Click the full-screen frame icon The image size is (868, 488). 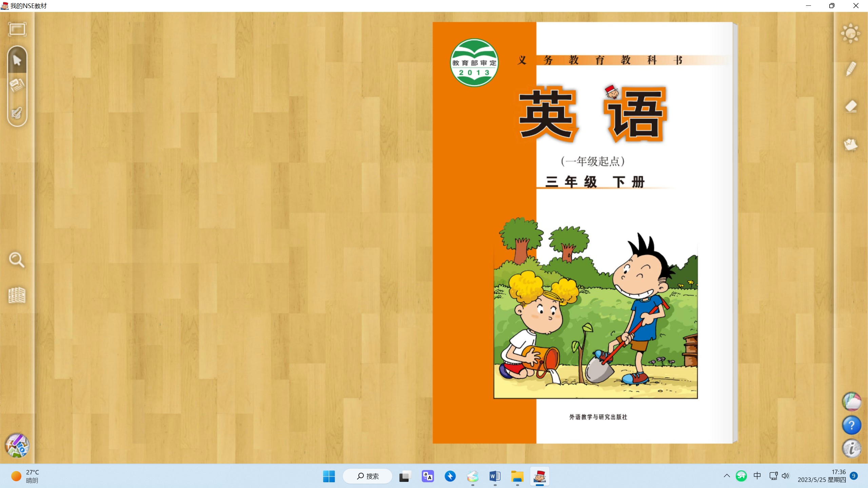[x=17, y=29]
